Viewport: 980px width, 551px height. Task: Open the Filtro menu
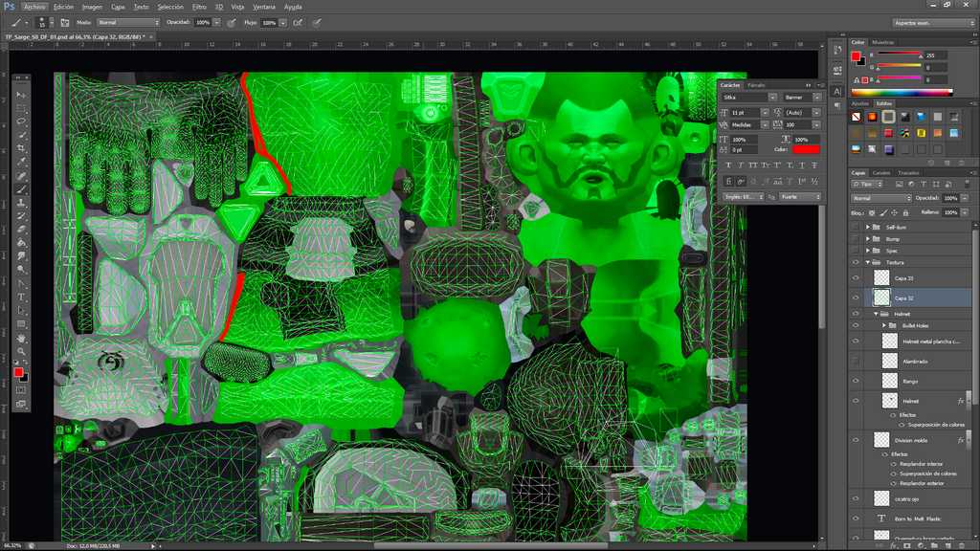pos(199,7)
